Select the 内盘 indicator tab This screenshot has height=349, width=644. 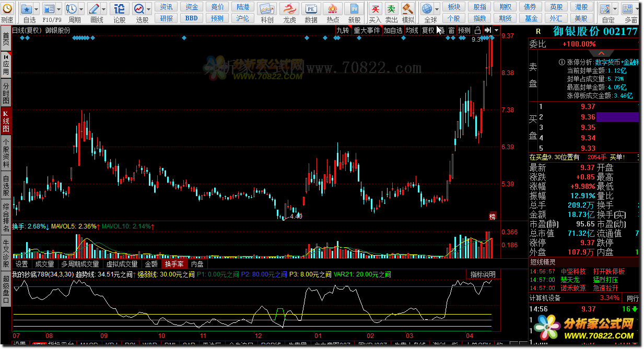[197, 264]
